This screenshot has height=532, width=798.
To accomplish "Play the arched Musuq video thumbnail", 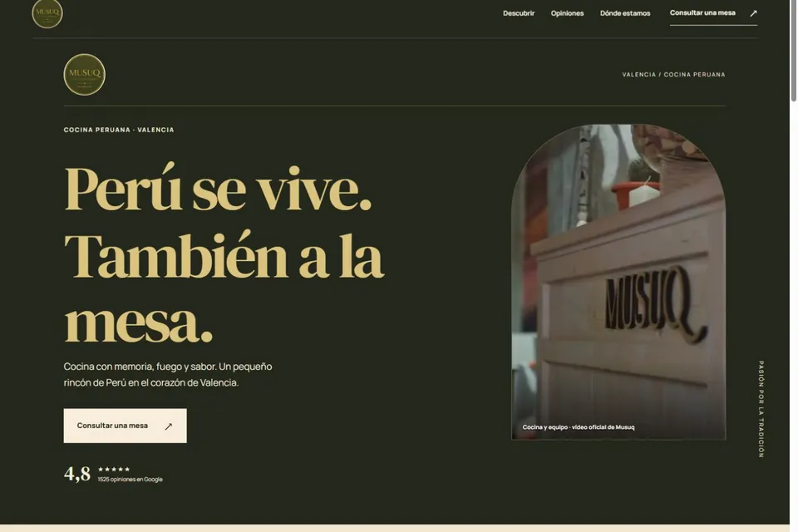I will click(x=618, y=282).
